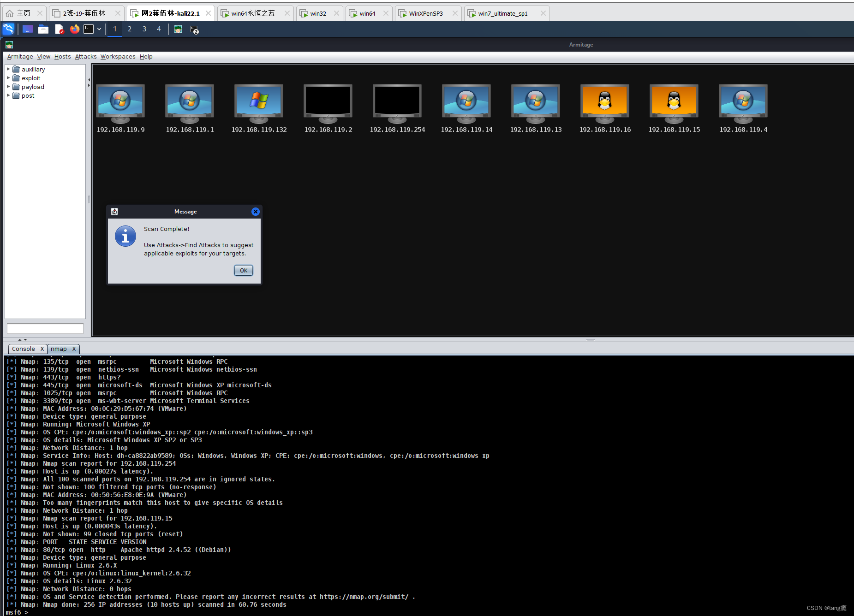Click the payload folder icon
Screen dimensions: 854x616
16,87
